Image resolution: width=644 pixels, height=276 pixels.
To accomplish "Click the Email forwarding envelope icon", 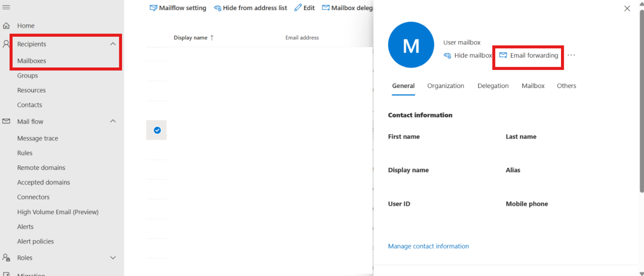I will (x=503, y=55).
